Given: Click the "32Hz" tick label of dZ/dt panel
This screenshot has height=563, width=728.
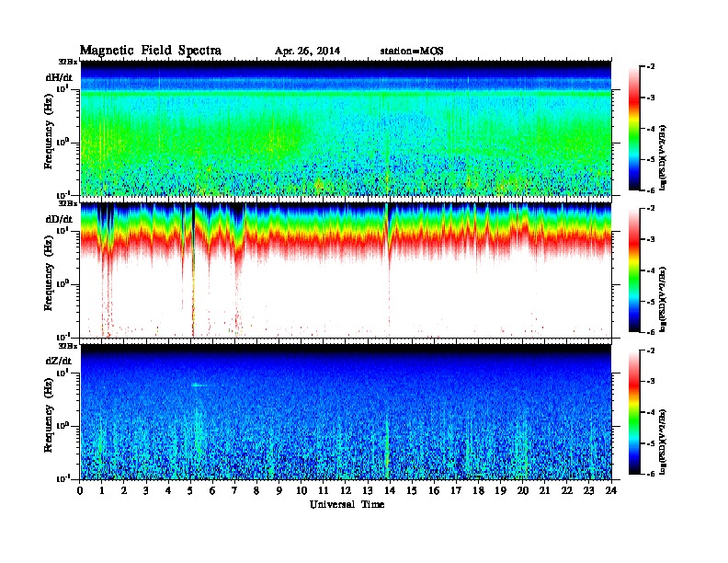Looking at the screenshot, I should 68,346.
